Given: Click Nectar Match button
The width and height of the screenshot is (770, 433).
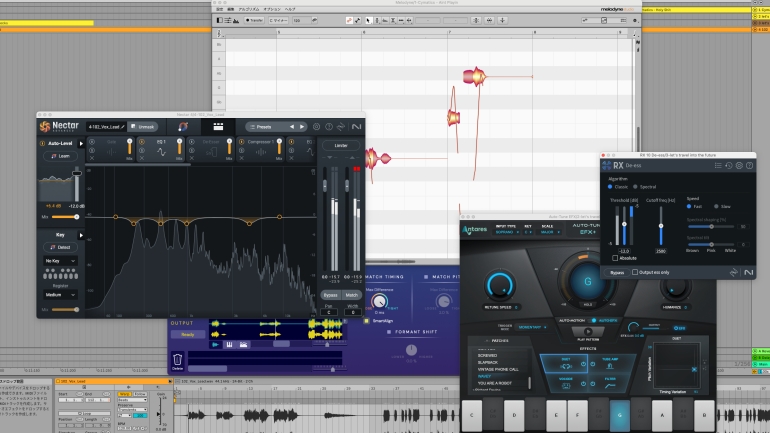Looking at the screenshot, I should (x=352, y=295).
